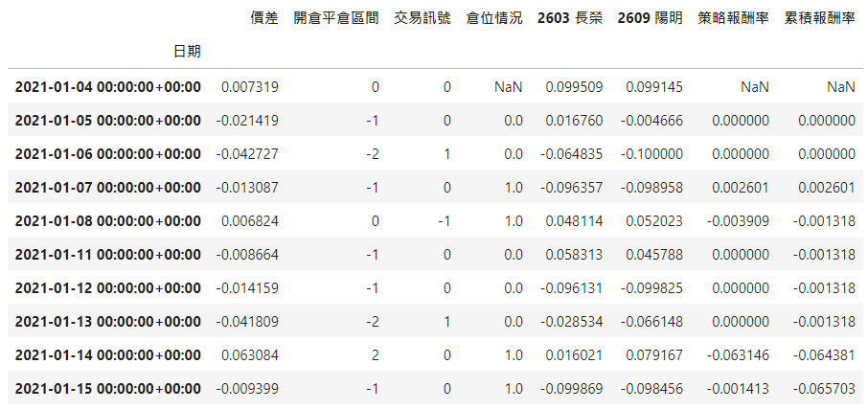868x410 pixels.
Task: Click strategy return value -0.003909
Action: 738,220
